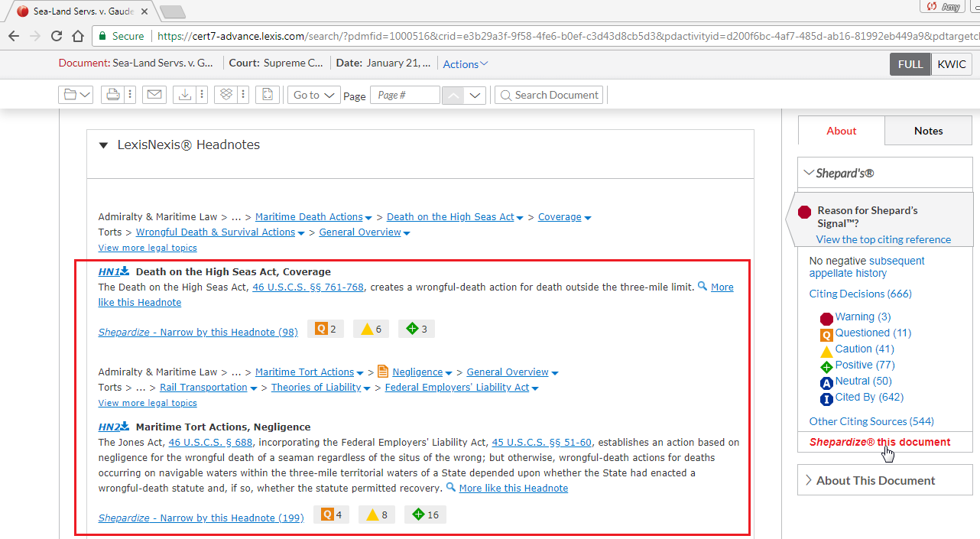Image resolution: width=980 pixels, height=539 pixels.
Task: Click Shepardize - Narrow by this Headnote (199)
Action: coord(201,518)
